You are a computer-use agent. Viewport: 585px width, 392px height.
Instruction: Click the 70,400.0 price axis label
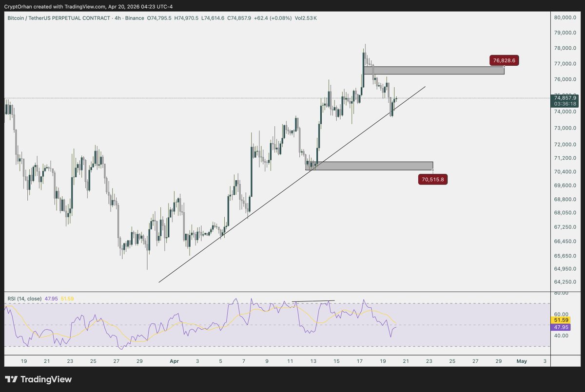[x=565, y=172]
